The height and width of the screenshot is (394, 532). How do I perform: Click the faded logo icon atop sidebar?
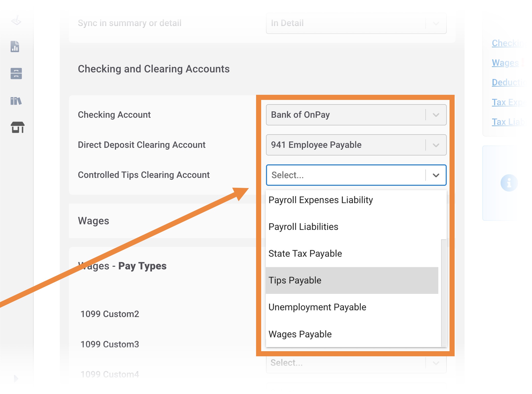16,21
